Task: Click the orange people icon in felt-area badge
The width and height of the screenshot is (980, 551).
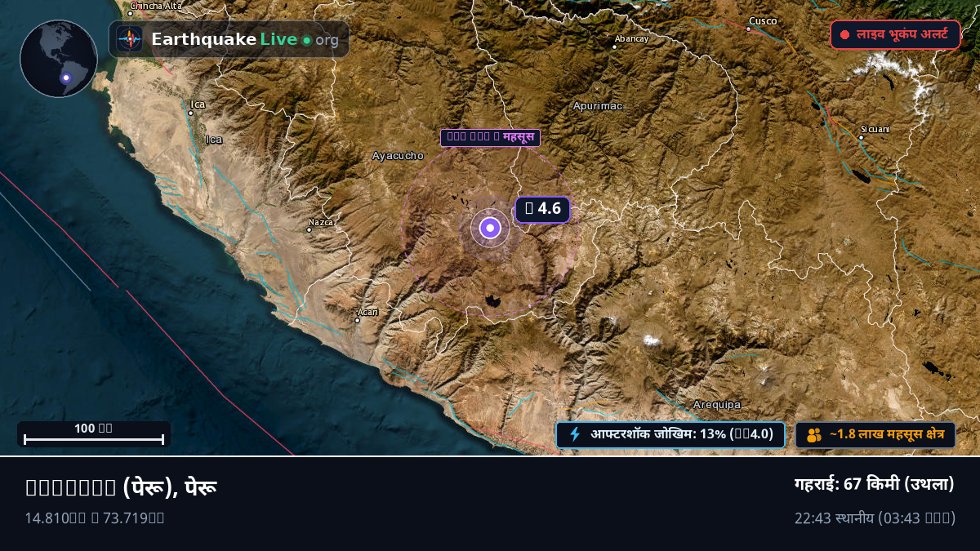Action: (814, 435)
